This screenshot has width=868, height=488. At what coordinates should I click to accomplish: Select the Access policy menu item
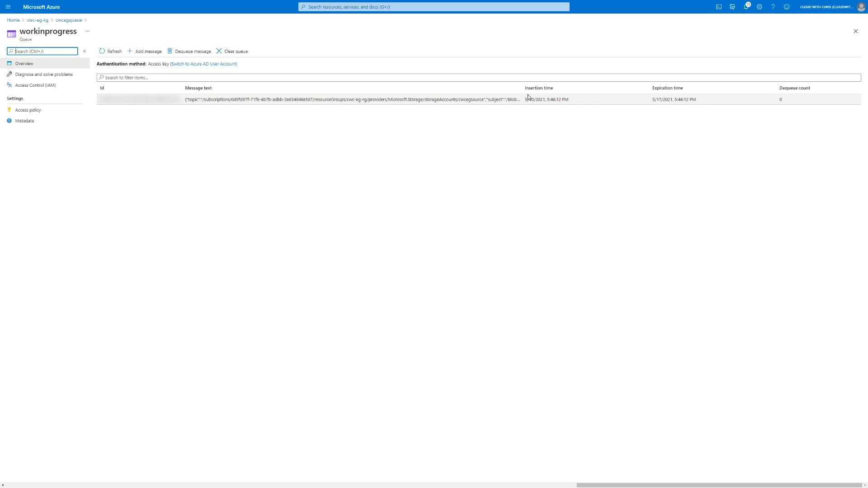28,110
